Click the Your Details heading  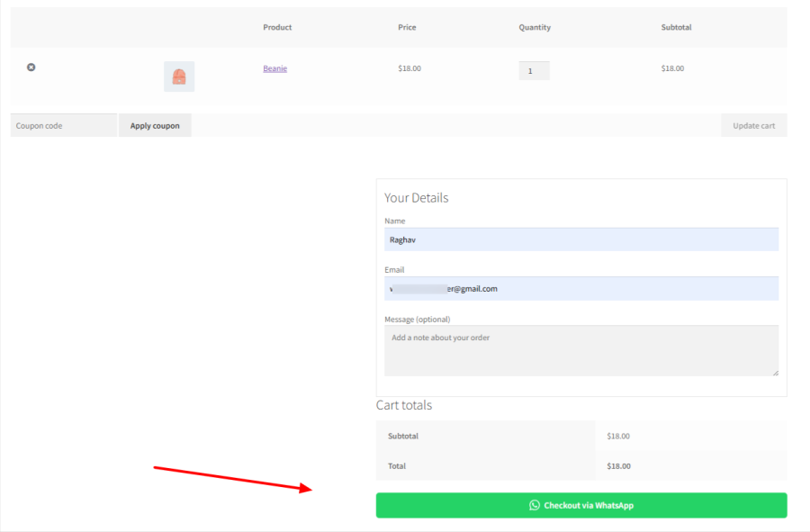click(417, 198)
